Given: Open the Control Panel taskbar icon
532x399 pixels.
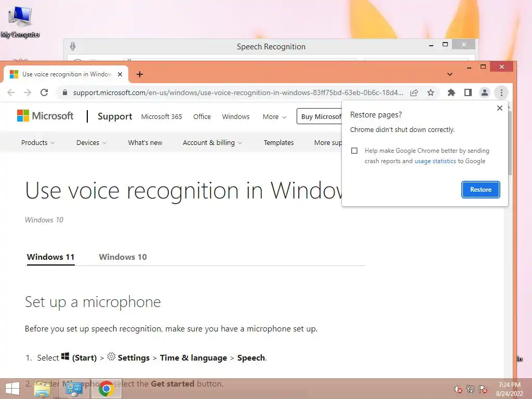Looking at the screenshot, I should pyautogui.click(x=74, y=389).
